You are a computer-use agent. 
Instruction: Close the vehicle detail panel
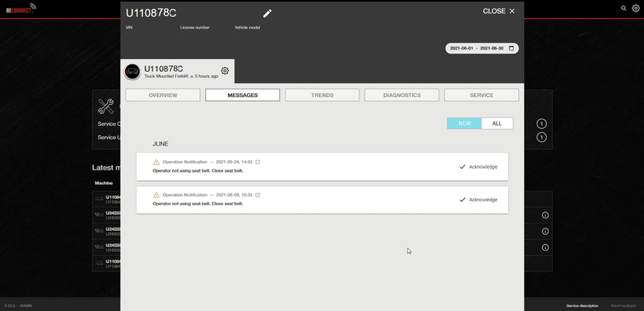click(499, 12)
